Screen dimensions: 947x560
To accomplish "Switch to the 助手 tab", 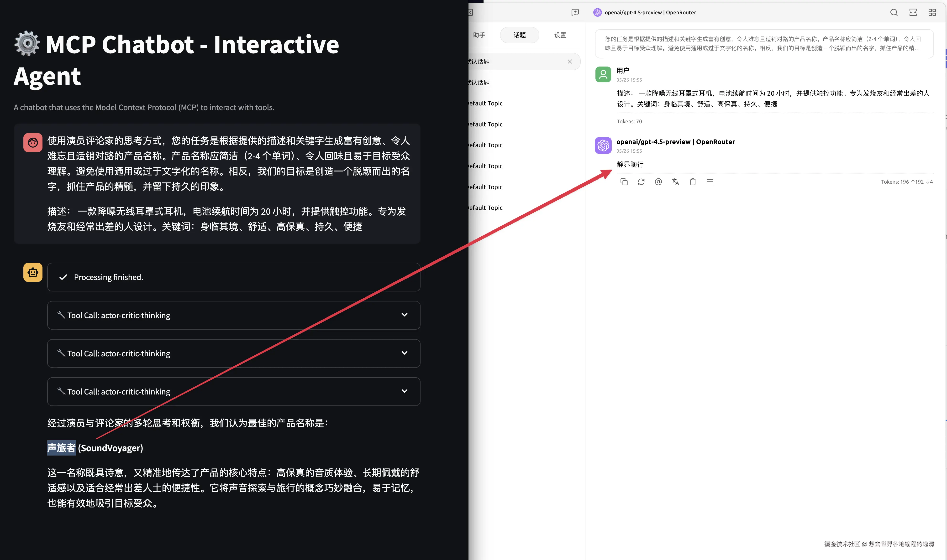I will tap(479, 35).
